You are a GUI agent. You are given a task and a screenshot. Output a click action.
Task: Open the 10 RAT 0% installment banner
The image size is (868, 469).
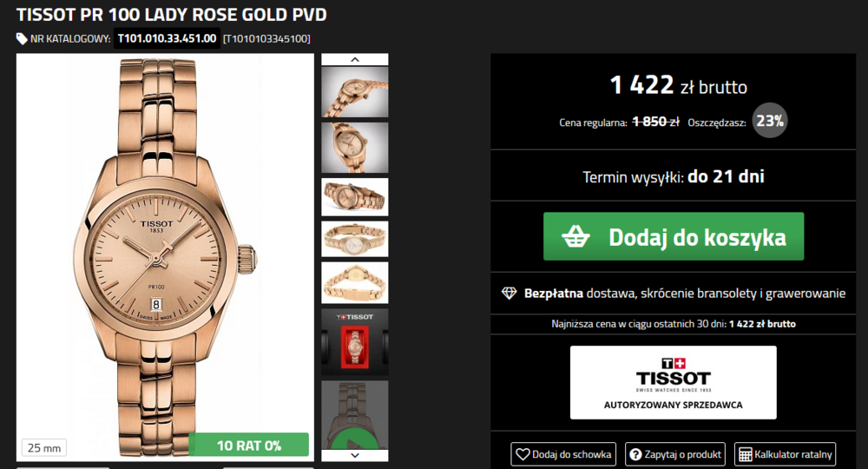point(248,445)
